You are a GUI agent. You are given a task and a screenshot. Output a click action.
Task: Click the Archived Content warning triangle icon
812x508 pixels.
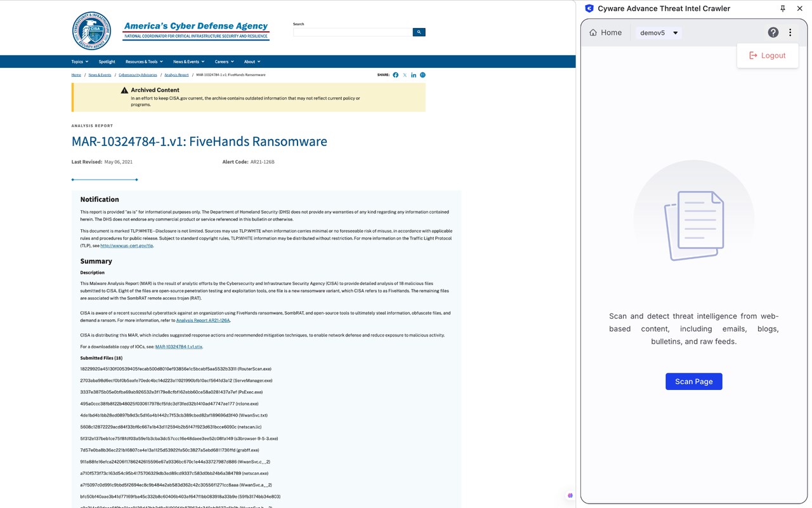124,90
